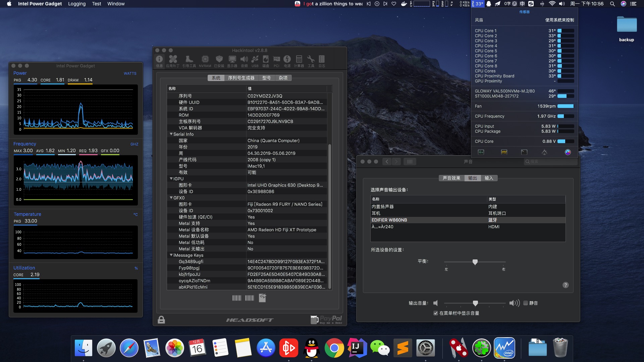Switch to the 输入 (Input) sound tab

[489, 178]
